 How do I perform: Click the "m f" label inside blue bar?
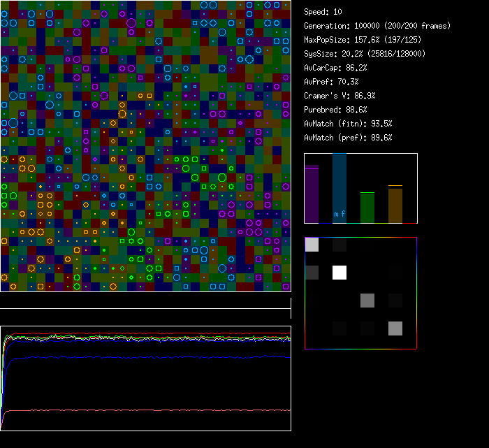click(x=340, y=214)
